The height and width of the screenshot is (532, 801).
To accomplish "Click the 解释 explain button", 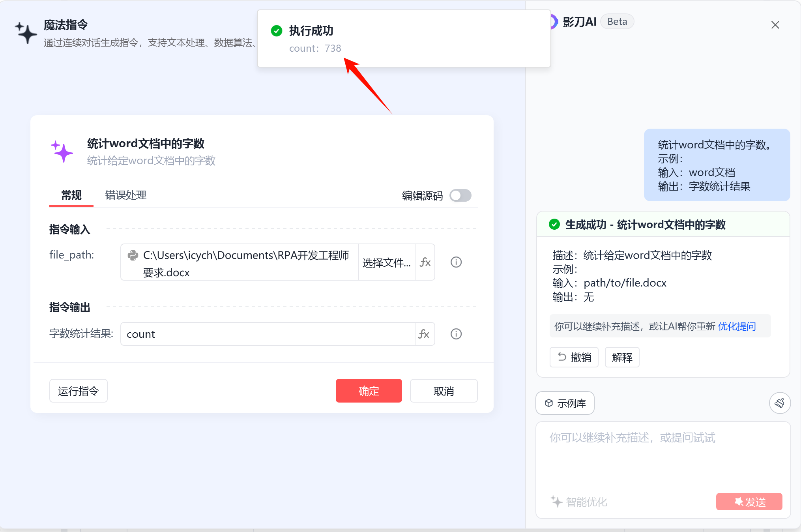I will point(622,358).
